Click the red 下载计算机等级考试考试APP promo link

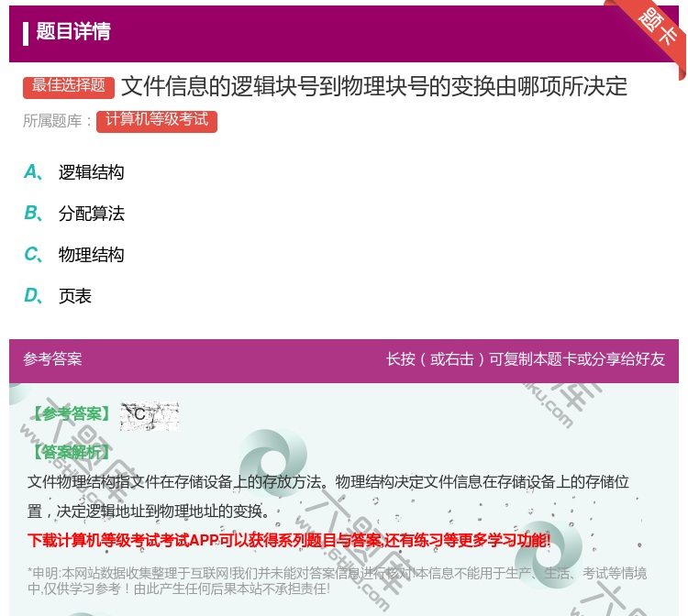tap(289, 540)
